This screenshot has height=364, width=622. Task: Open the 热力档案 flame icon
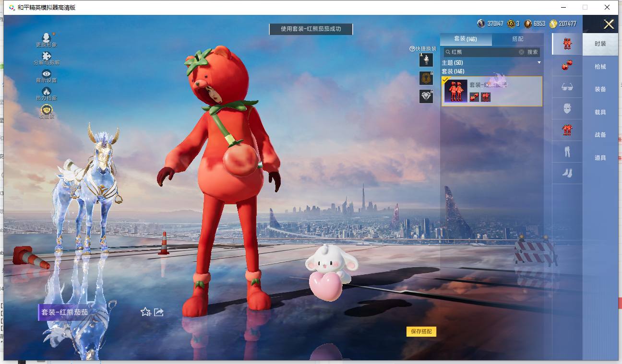47,91
